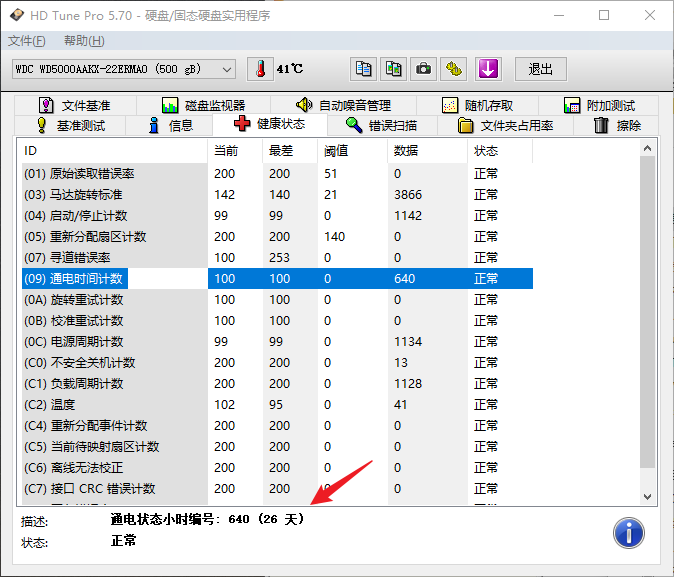Switch to the 文件基准 tab
This screenshot has height=577, width=674.
[x=75, y=105]
